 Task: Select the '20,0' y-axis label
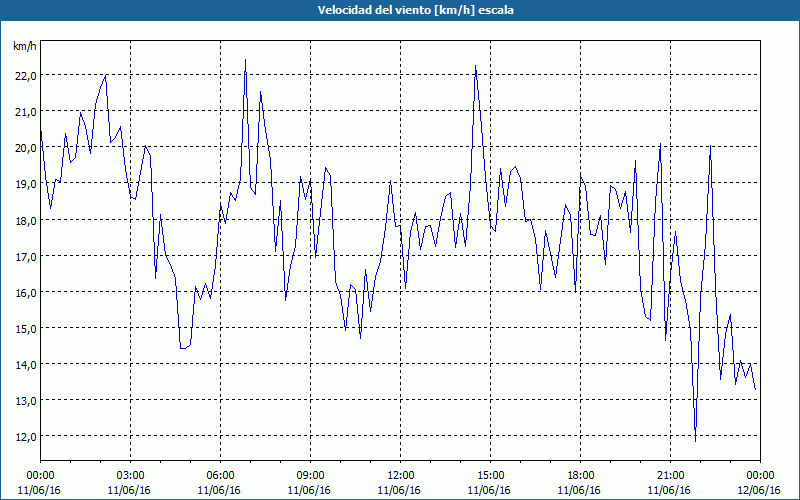click(x=27, y=148)
